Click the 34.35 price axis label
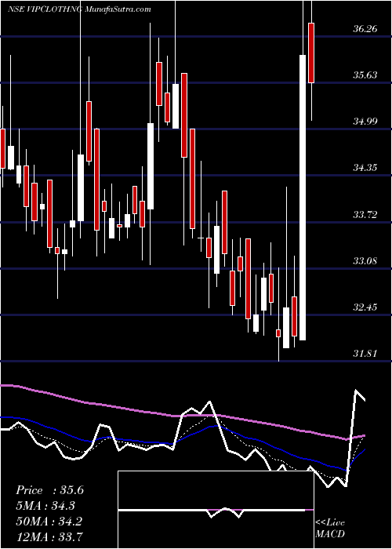The image size is (392, 549). click(365, 168)
